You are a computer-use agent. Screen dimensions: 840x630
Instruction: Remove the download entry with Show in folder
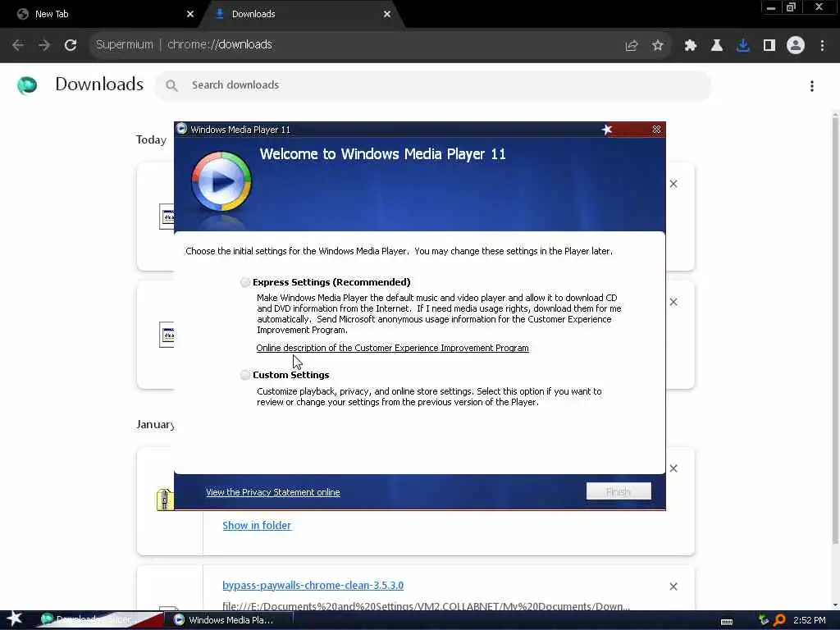coord(673,468)
